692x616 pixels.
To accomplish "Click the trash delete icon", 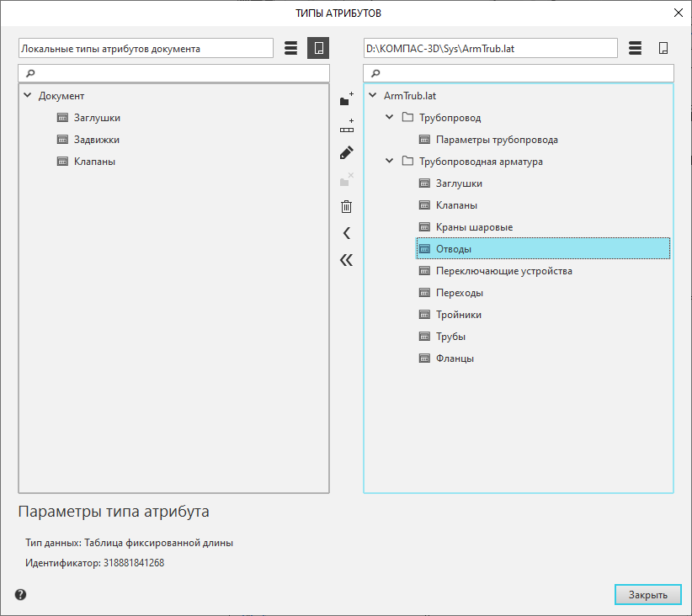I will tap(346, 206).
